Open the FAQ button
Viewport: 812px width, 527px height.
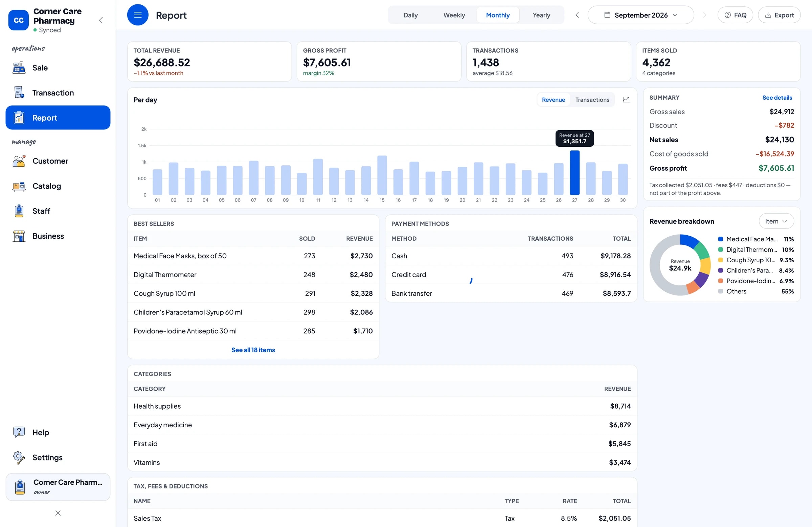coord(735,15)
